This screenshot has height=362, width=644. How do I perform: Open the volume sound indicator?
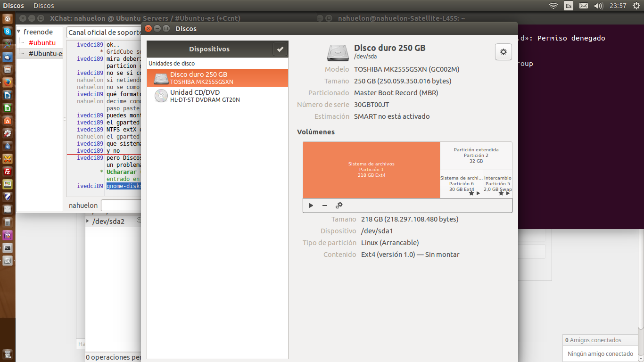pyautogui.click(x=598, y=6)
